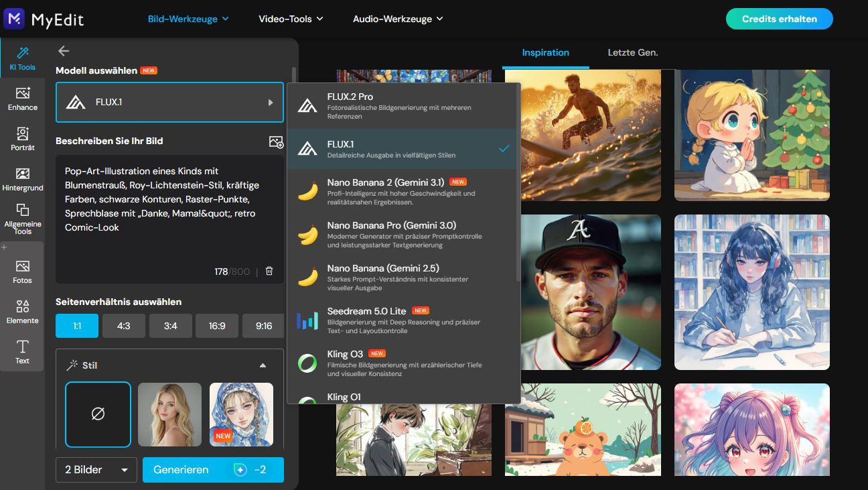This screenshot has height=490, width=868.
Task: Click the left settings panel scrollbar
Action: pyautogui.click(x=293, y=74)
